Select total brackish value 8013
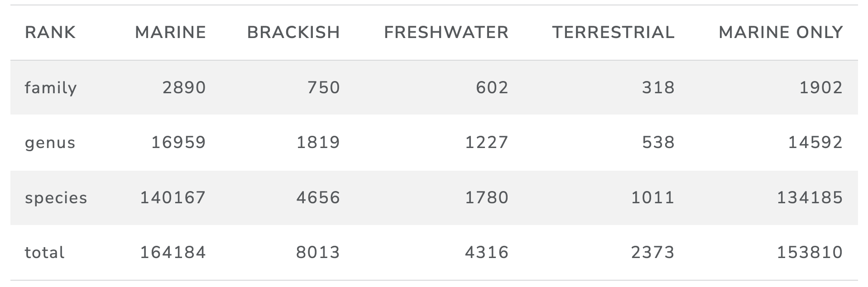Screen dimensions: 868x287 tap(318, 253)
